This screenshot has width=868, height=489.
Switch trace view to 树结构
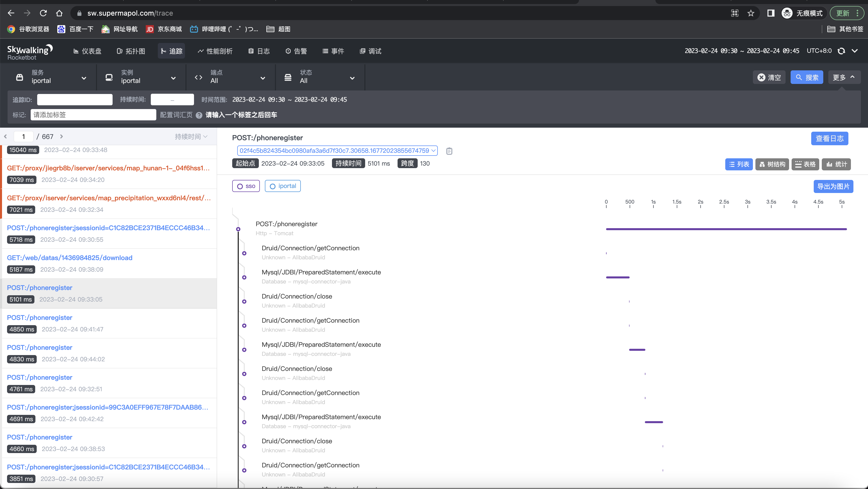(x=772, y=164)
